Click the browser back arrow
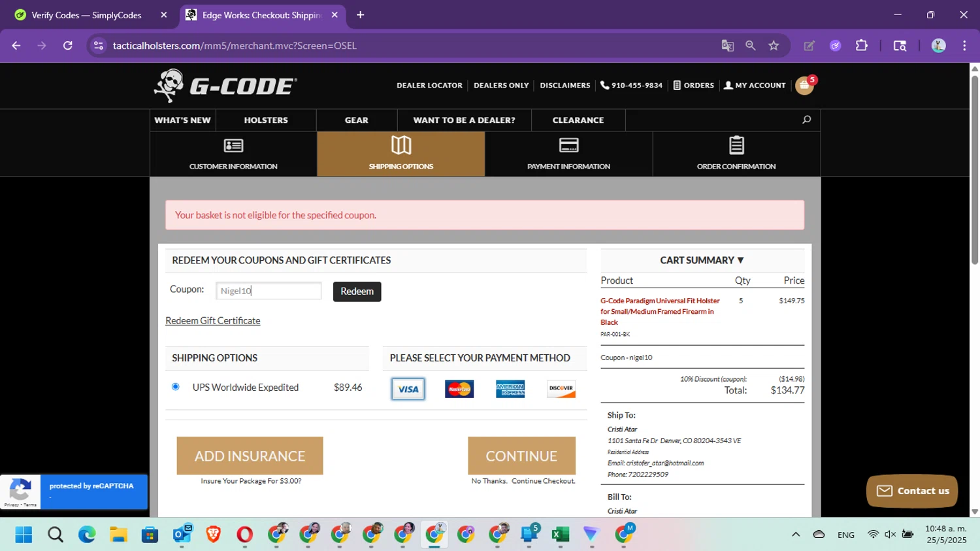 pyautogui.click(x=16, y=46)
